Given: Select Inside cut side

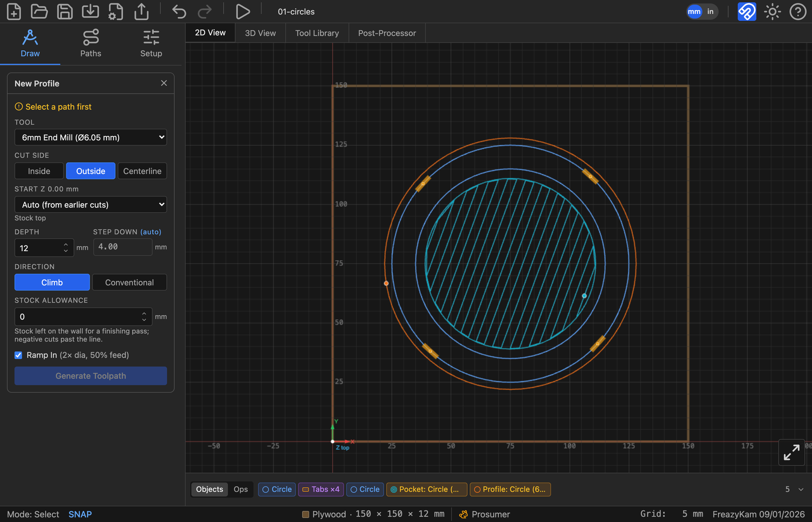Looking at the screenshot, I should click(x=39, y=171).
